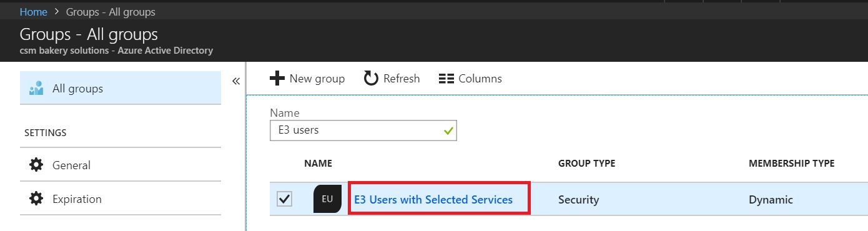Open the Columns chooser
Image resolution: width=868 pixels, height=231 pixels.
[x=470, y=79]
